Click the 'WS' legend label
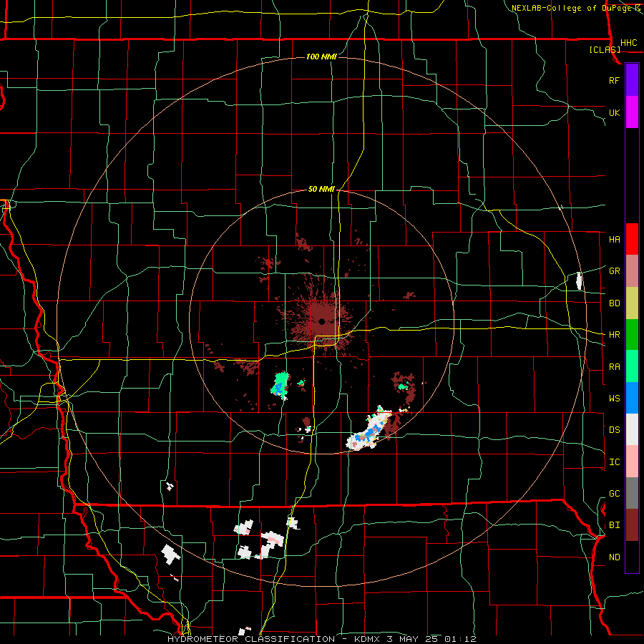The width and height of the screenshot is (644, 644). click(614, 399)
